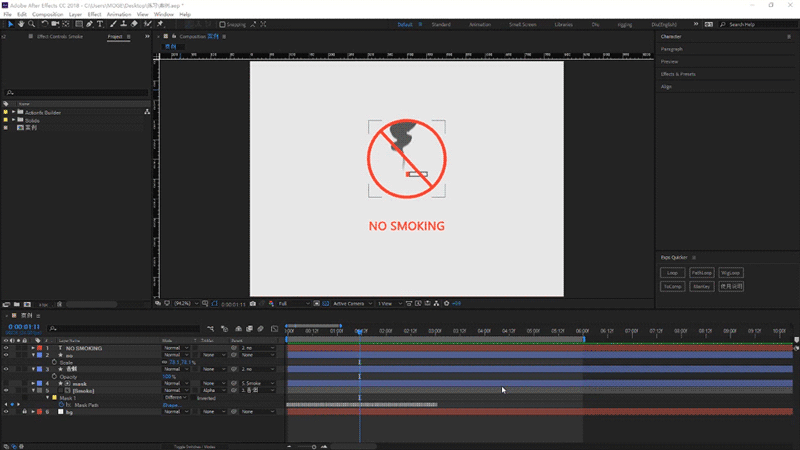The image size is (800, 450).
Task: Open the Full resolution dropdown
Action: 293,304
